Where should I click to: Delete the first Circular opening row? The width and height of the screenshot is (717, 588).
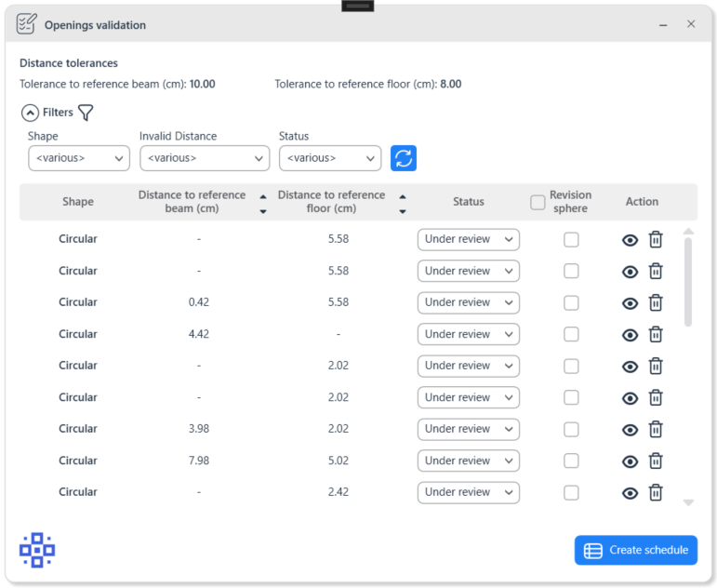pos(656,239)
